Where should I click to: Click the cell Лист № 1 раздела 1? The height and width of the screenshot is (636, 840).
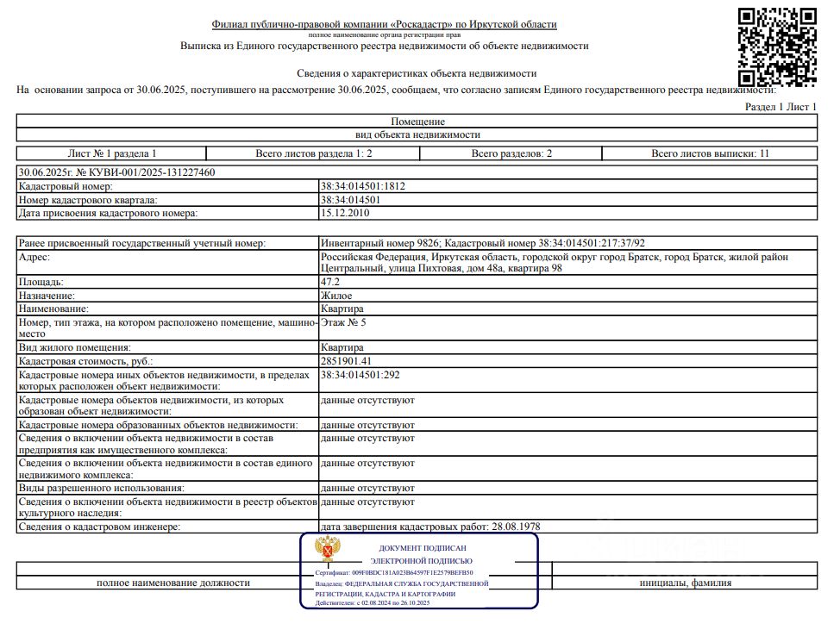click(x=111, y=153)
